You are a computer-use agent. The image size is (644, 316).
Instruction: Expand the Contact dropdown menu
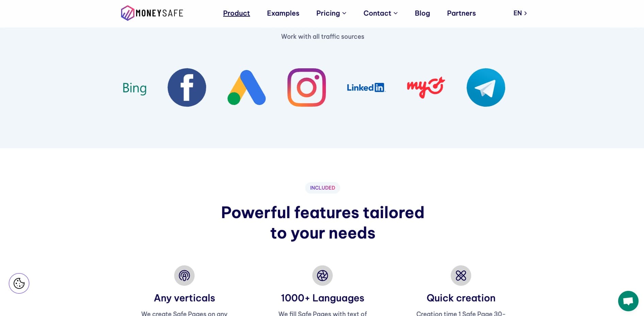380,13
